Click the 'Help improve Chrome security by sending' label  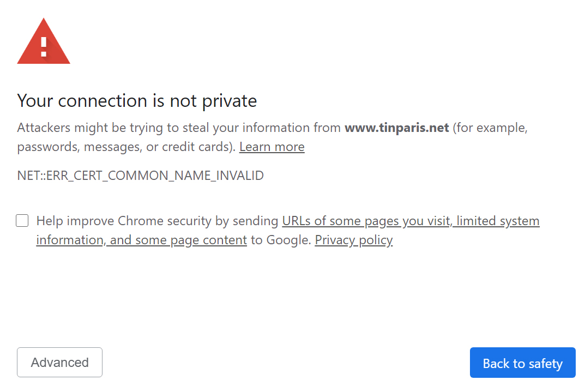(x=158, y=221)
